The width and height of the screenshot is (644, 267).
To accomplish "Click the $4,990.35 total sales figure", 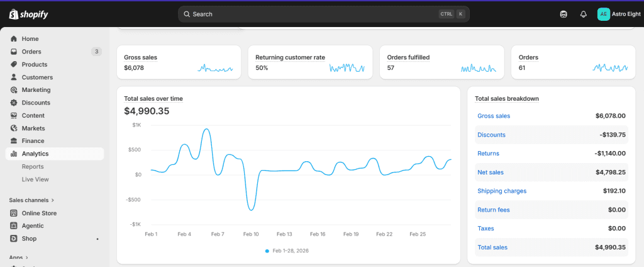I will coord(147,111).
